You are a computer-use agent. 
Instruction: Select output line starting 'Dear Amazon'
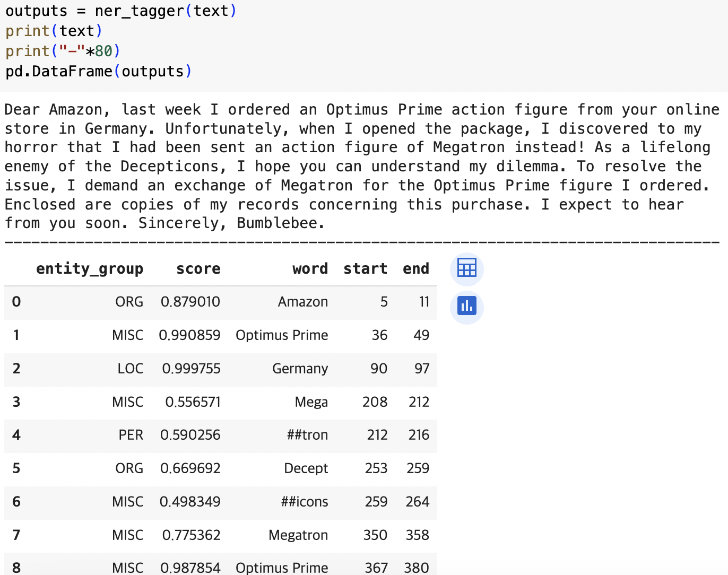tap(362, 110)
